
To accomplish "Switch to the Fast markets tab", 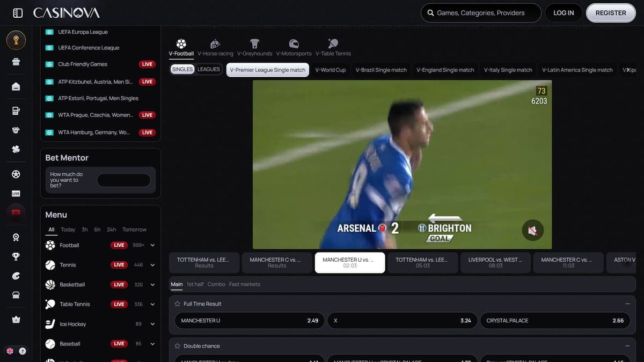I will point(244,284).
